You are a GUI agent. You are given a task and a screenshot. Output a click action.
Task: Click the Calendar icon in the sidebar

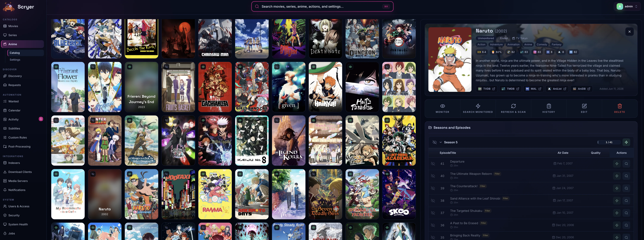5,110
